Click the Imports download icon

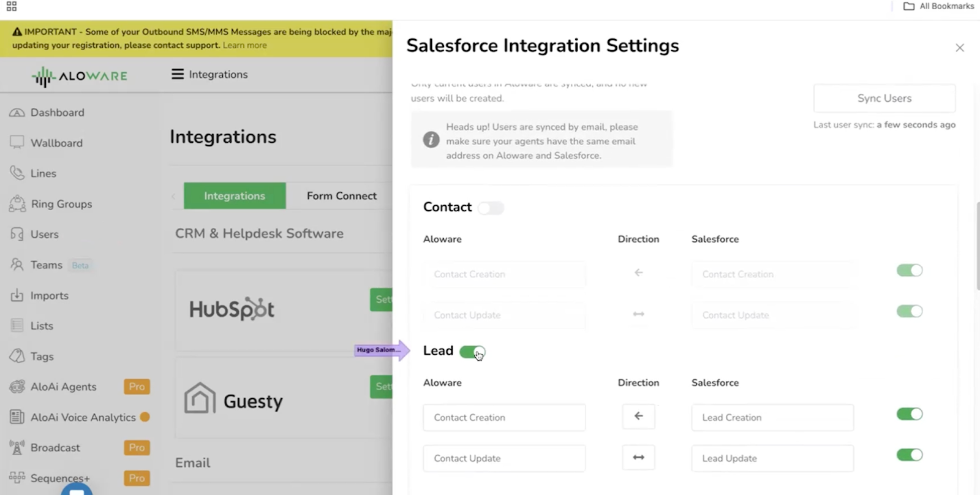17,295
